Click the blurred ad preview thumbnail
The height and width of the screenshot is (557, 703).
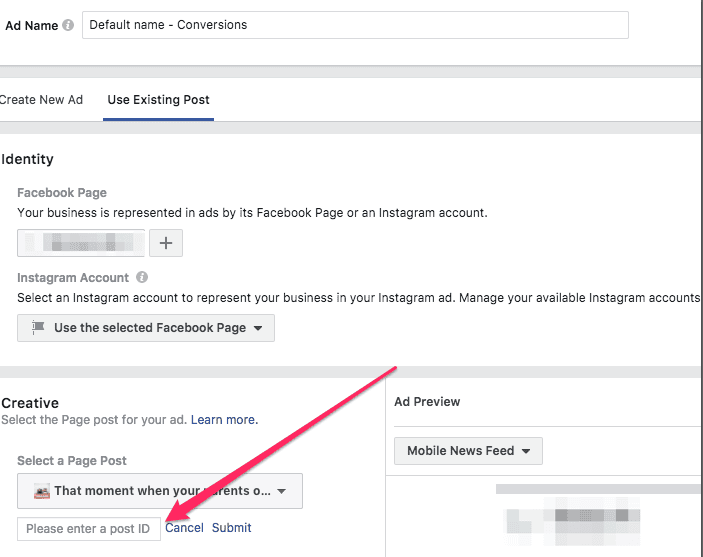pos(573,520)
